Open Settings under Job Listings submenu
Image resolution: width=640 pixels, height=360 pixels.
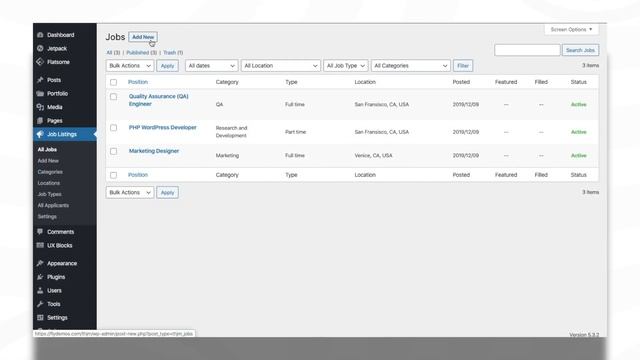coord(47,217)
